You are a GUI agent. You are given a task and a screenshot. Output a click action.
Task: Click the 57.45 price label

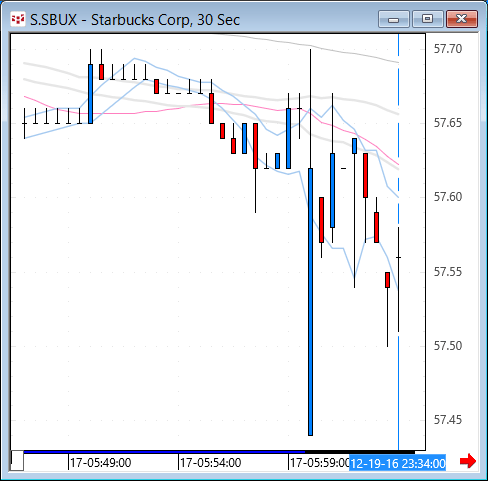pos(448,420)
